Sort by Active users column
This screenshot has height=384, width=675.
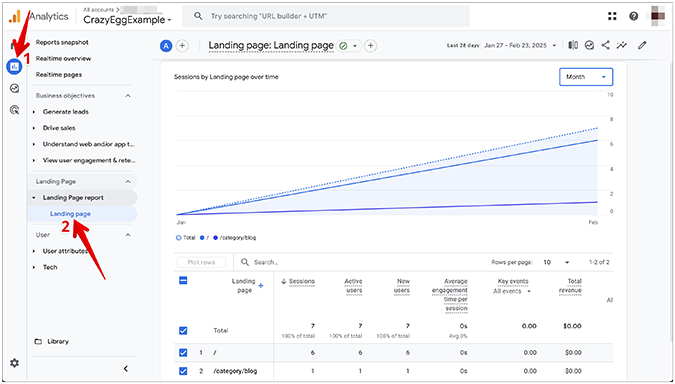click(353, 286)
